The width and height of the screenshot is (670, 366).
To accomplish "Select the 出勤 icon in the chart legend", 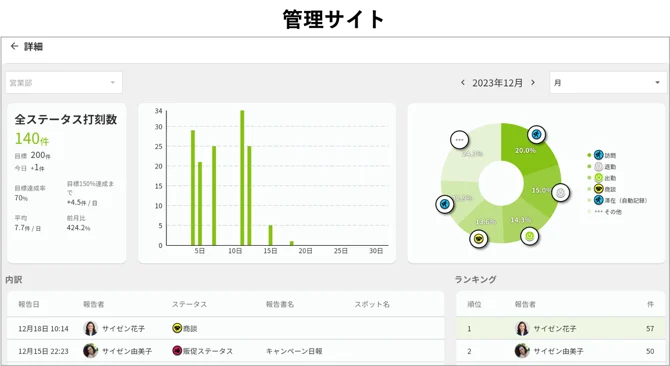I will [599, 178].
